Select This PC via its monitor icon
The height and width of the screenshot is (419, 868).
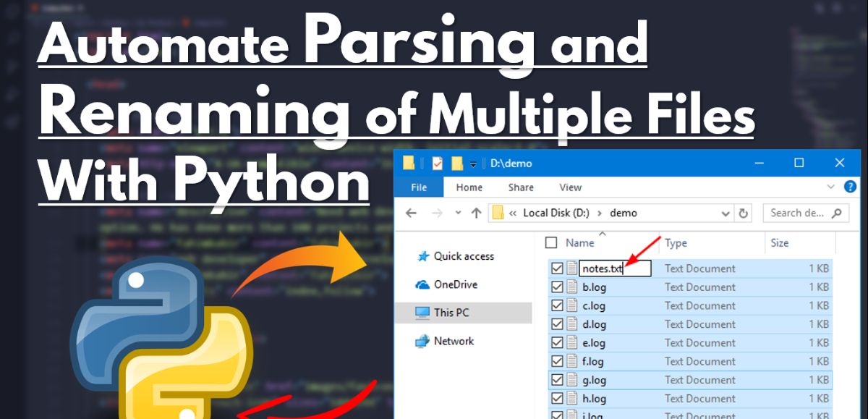[422, 313]
